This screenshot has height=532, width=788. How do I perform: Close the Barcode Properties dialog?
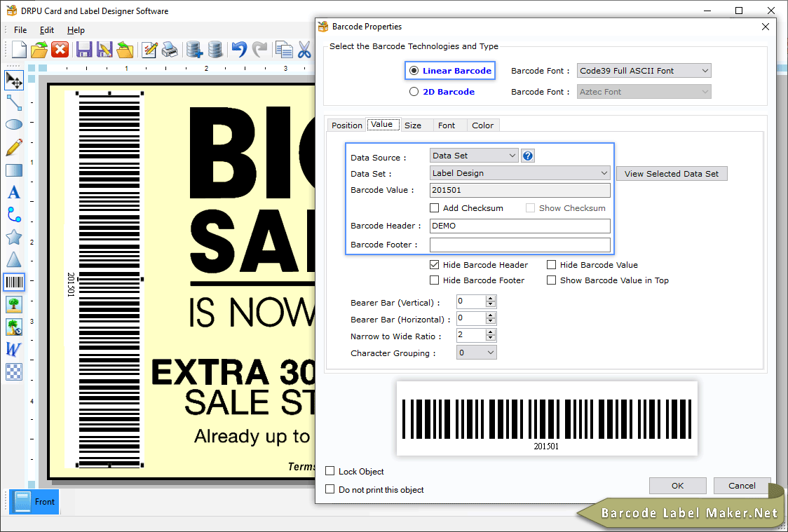click(766, 27)
